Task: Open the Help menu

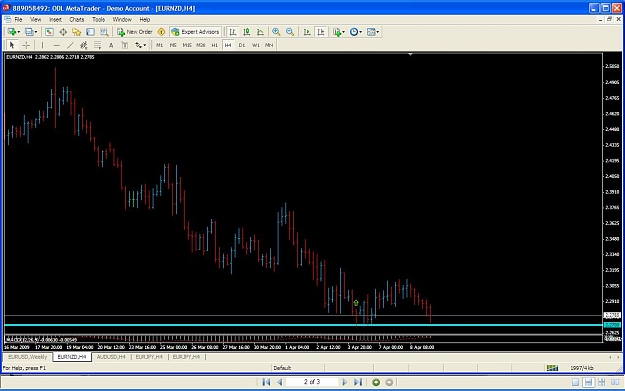Action: tap(145, 19)
